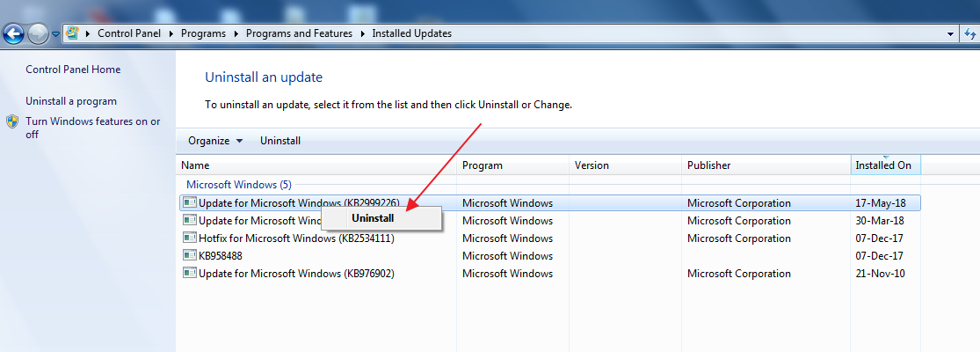Click the icon for update KB976902

(189, 273)
